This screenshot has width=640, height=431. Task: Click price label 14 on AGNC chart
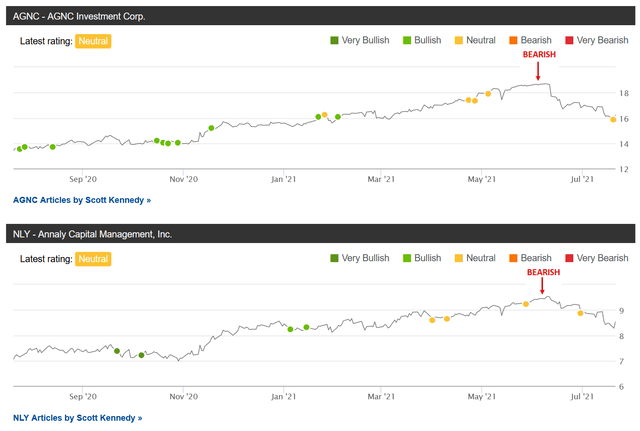pyautogui.click(x=624, y=144)
